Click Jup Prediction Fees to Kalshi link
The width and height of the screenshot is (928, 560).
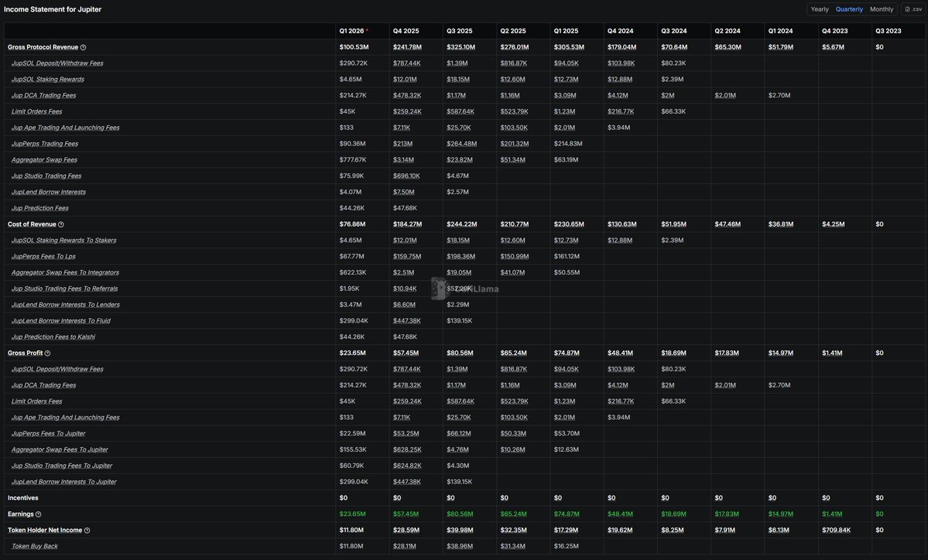tap(53, 337)
